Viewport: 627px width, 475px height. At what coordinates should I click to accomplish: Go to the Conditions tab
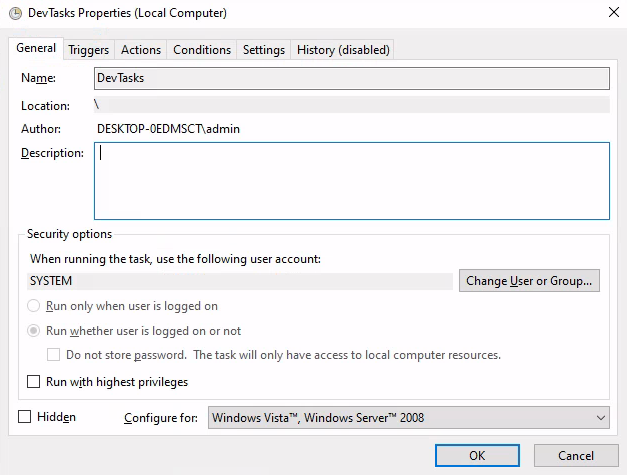pos(202,50)
